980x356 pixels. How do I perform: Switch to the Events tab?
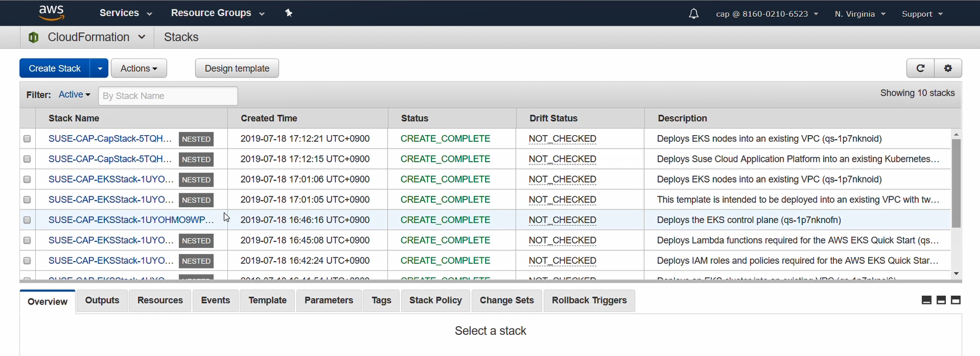pyautogui.click(x=215, y=300)
